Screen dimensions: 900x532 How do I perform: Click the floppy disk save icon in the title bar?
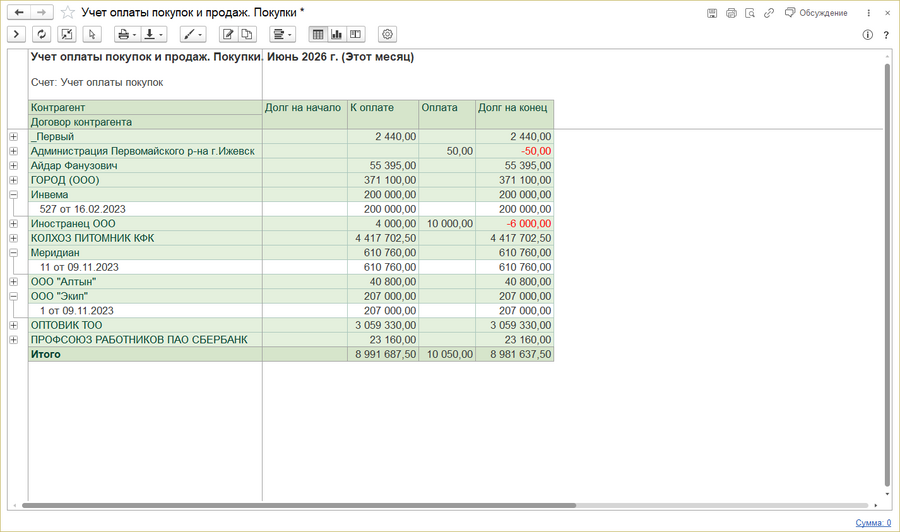point(712,13)
